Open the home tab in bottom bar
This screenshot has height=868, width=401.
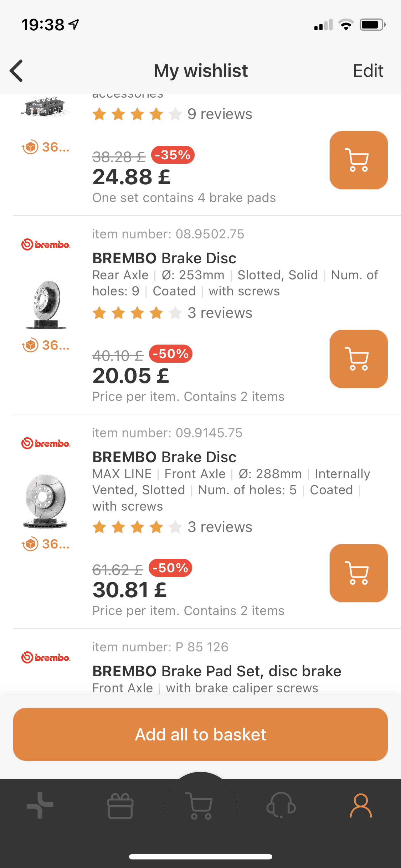point(40,805)
